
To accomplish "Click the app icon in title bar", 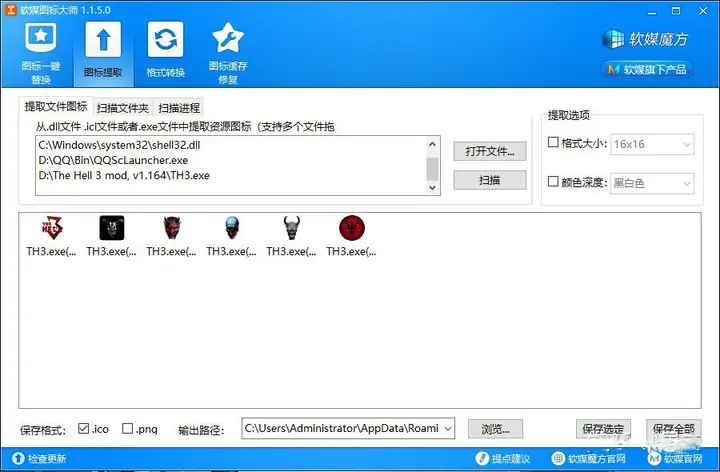I will 11,10.
